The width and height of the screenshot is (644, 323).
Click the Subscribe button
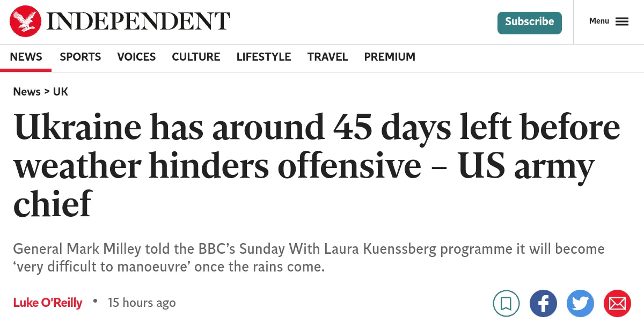tap(529, 22)
